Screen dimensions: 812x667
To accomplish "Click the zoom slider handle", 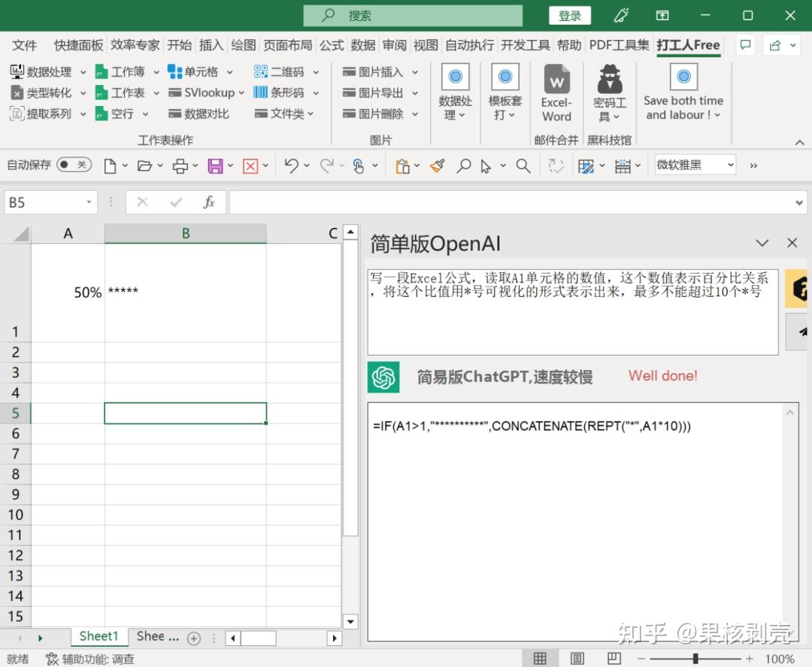I will click(695, 658).
